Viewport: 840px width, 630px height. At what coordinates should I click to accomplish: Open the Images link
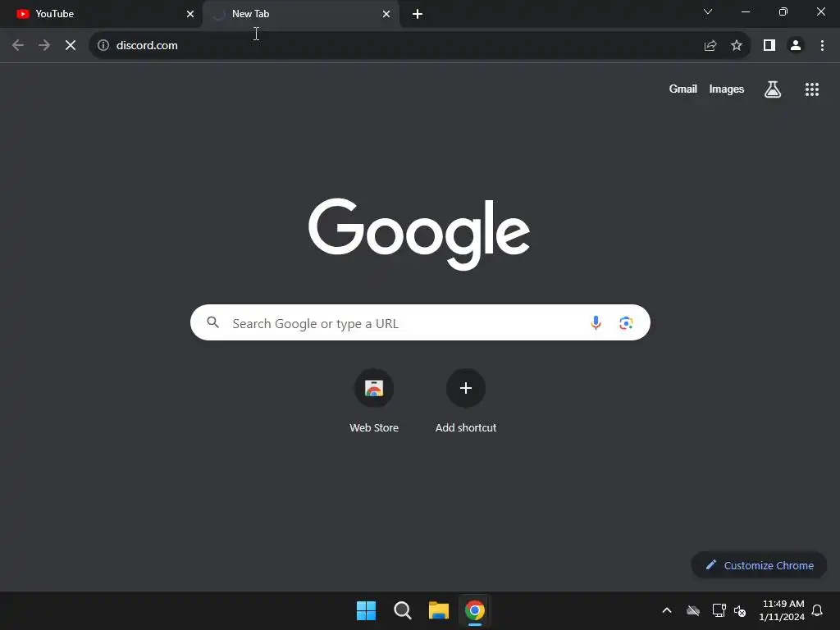727,89
